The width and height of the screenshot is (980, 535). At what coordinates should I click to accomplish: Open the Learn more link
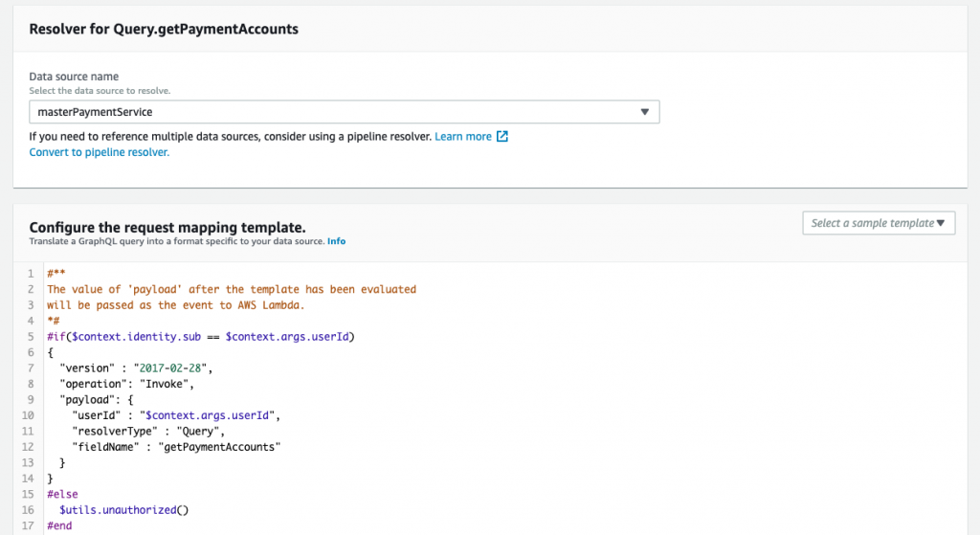[x=463, y=137]
